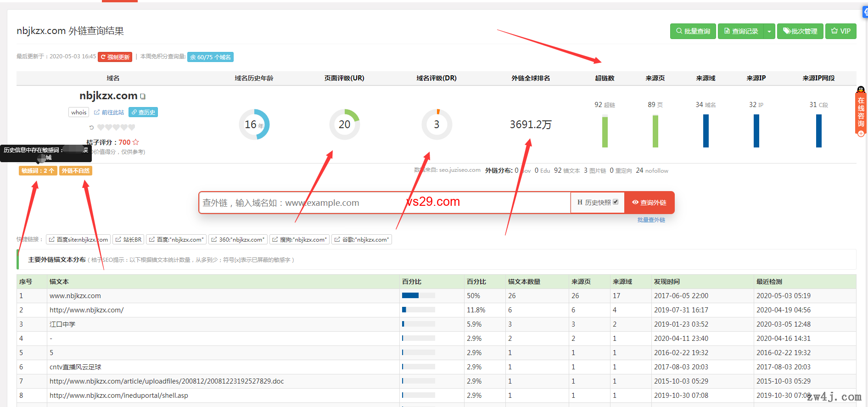Click the UR 20 ring chart

(x=344, y=124)
